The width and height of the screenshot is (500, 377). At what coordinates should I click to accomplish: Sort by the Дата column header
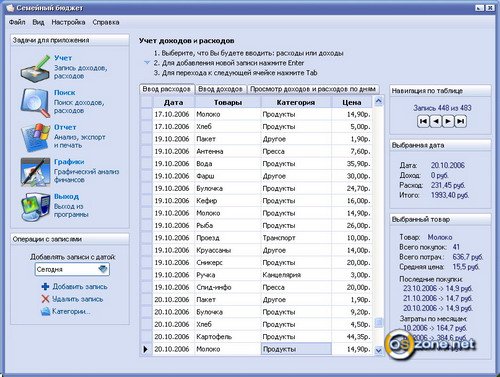[x=173, y=102]
